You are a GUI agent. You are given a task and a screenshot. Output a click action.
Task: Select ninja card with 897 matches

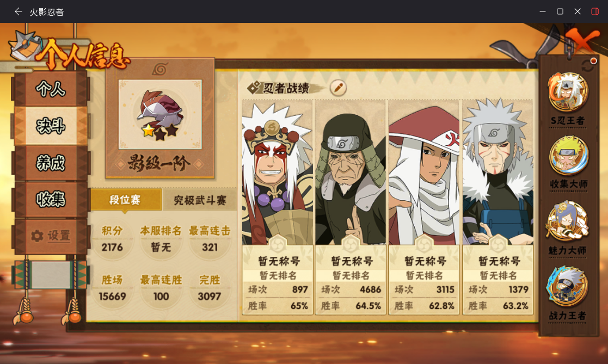click(x=278, y=207)
